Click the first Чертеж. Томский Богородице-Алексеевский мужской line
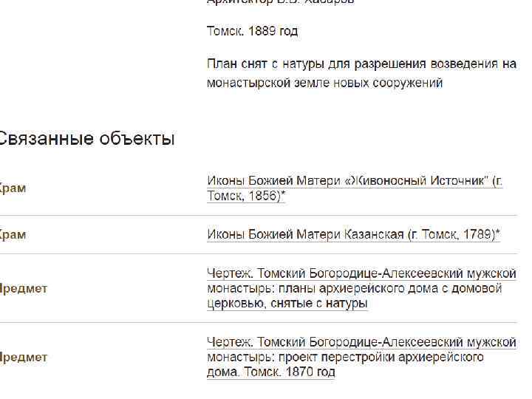The image size is (532, 399). tap(361, 274)
